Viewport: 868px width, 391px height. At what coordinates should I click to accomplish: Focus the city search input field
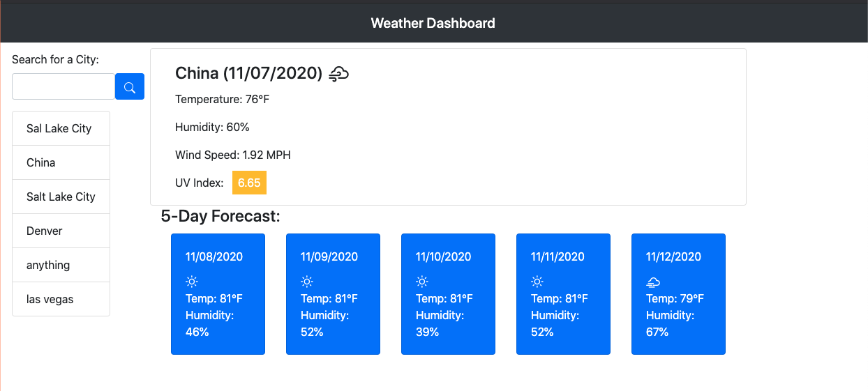63,86
